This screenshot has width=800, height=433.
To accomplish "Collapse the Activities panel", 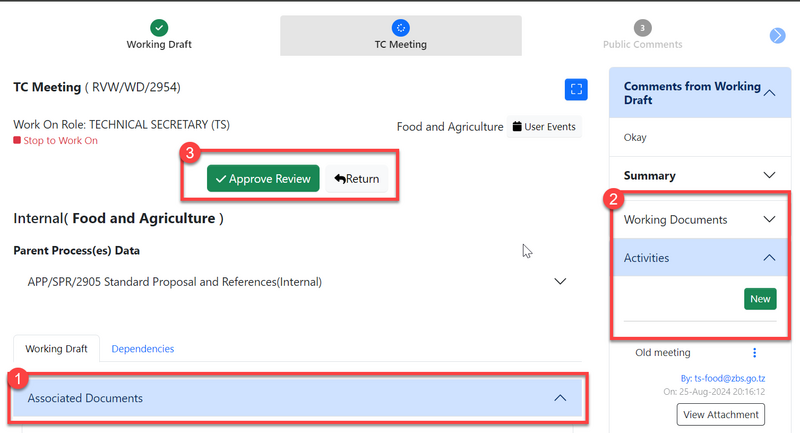I will tap(769, 258).
